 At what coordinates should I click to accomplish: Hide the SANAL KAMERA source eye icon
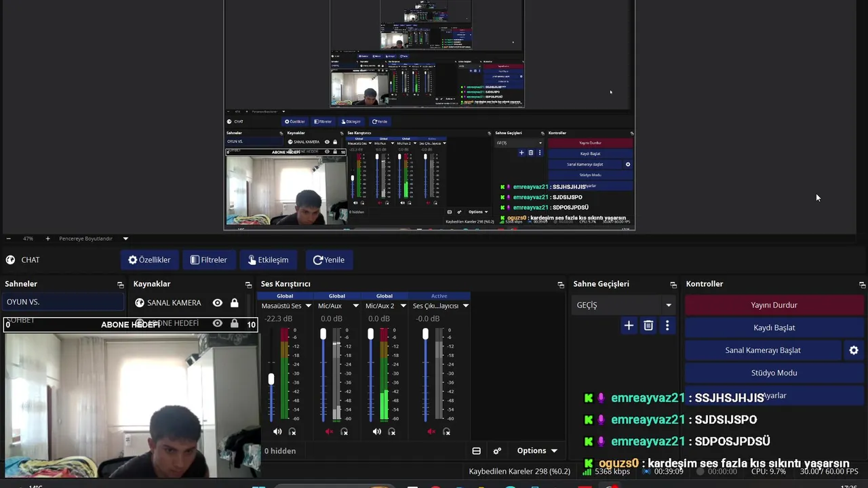pyautogui.click(x=218, y=303)
